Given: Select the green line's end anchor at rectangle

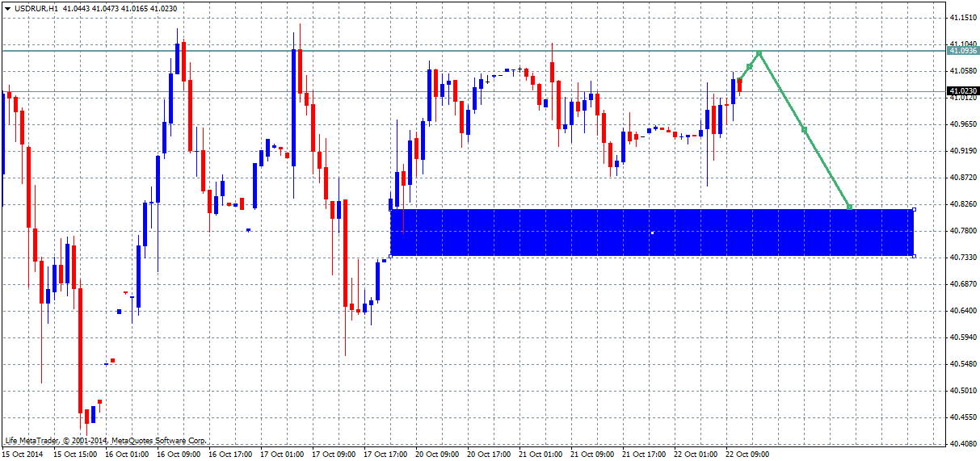Looking at the screenshot, I should (x=849, y=207).
